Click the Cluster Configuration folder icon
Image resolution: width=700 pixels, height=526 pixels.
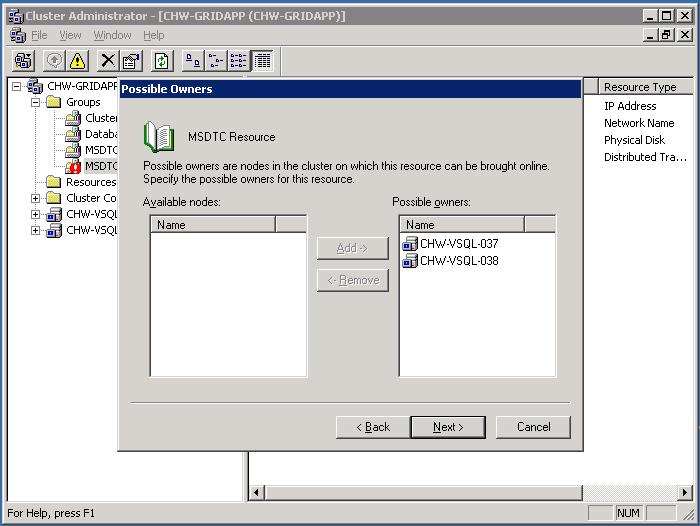54,198
